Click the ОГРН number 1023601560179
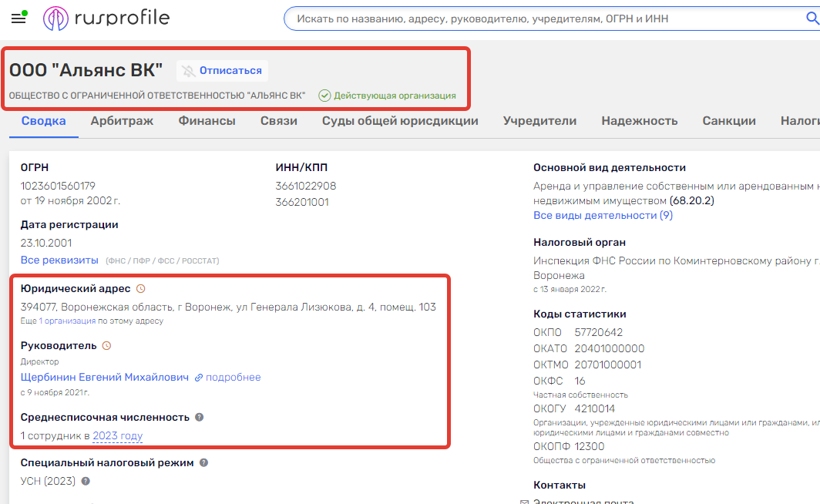The width and height of the screenshot is (820, 504). point(58,186)
